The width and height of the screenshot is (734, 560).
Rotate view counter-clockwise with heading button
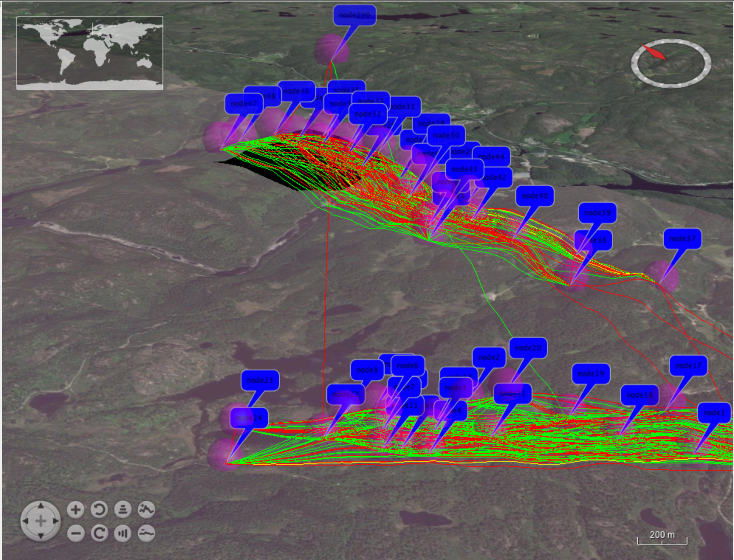(x=99, y=510)
